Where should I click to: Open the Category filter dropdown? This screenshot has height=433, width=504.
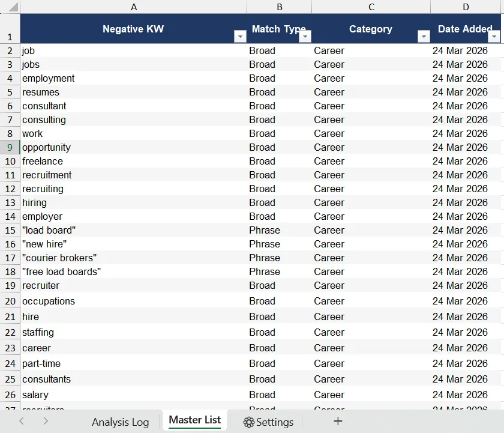(x=424, y=37)
